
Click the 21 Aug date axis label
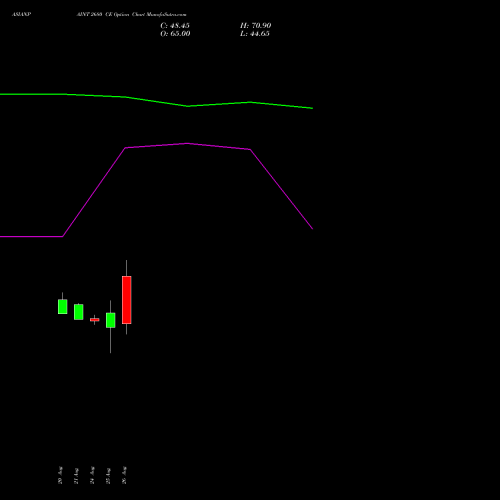pos(76,476)
